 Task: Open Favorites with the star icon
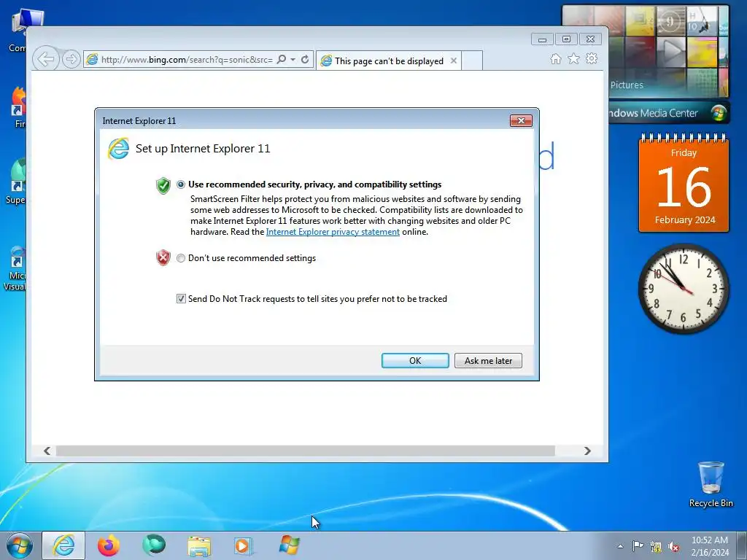pos(573,58)
